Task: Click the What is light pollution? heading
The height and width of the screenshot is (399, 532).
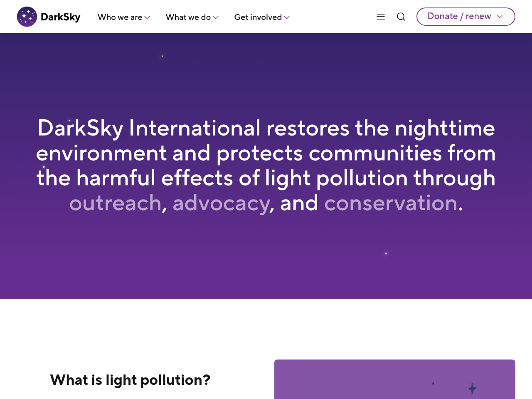Action: (130, 380)
